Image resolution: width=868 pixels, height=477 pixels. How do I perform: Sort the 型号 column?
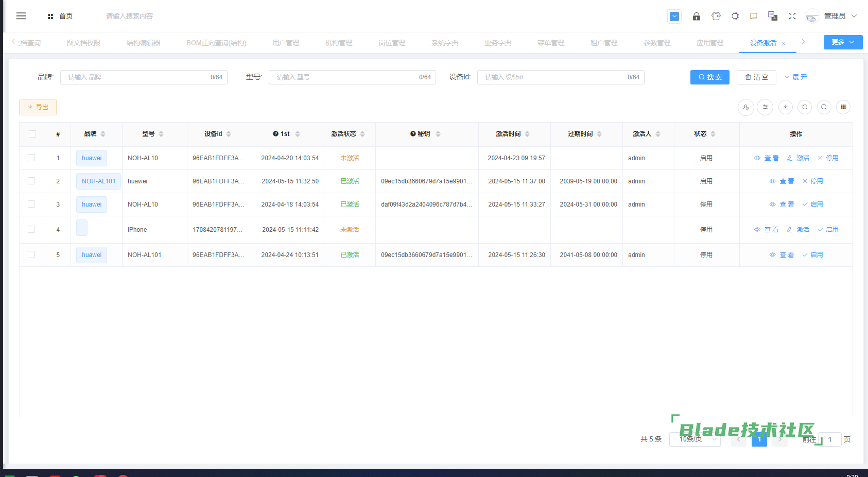(x=161, y=134)
